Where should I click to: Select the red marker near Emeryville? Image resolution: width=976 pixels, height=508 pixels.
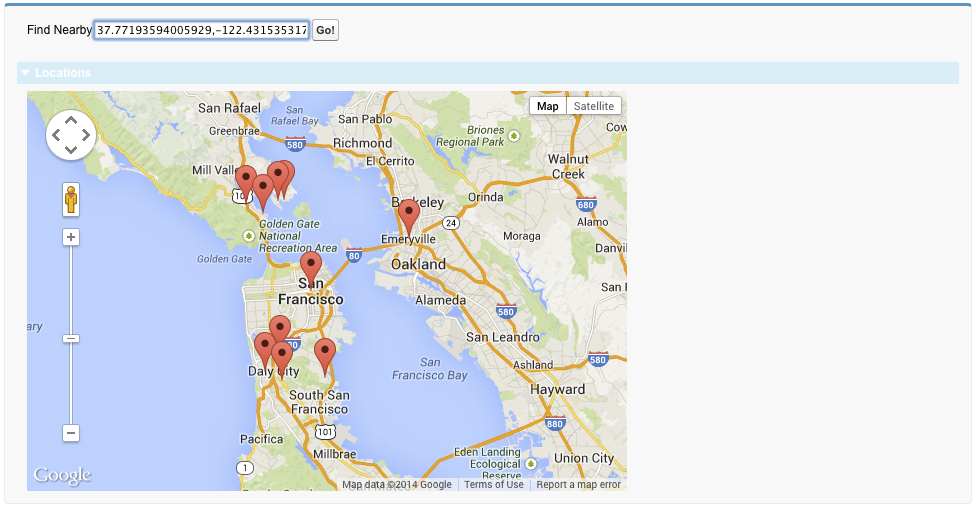coord(407,216)
